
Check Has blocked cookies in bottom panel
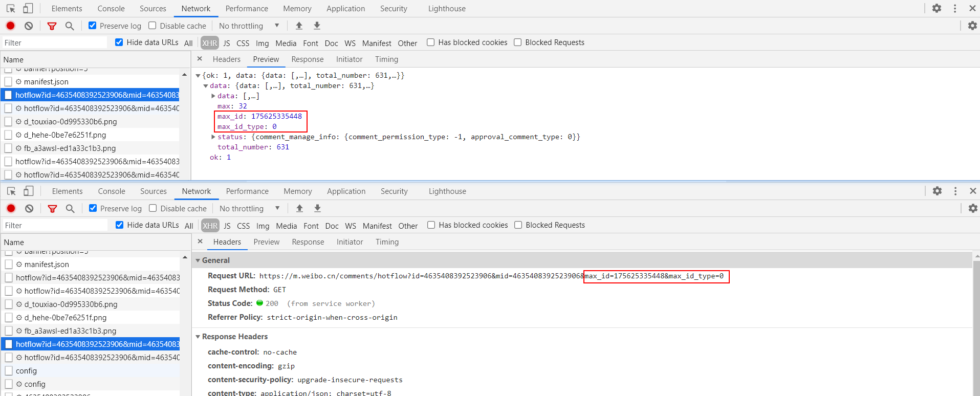tap(431, 225)
